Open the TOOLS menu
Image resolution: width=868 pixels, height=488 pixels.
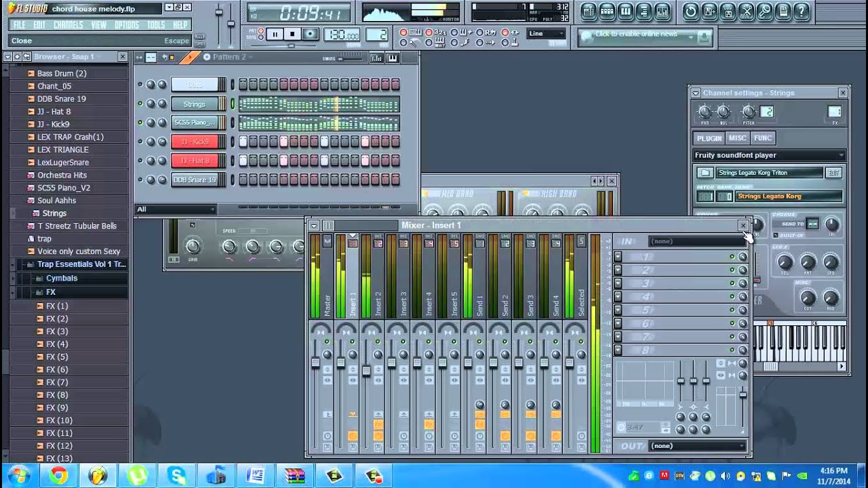coord(156,25)
